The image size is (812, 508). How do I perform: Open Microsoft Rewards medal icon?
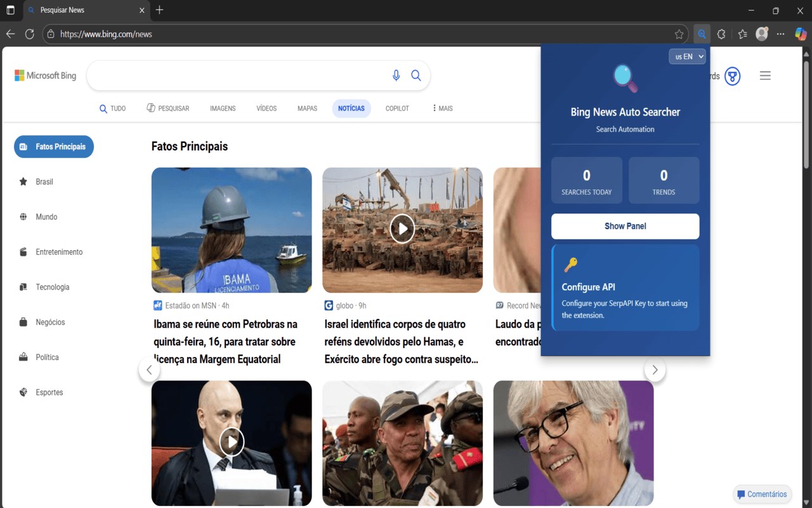733,76
